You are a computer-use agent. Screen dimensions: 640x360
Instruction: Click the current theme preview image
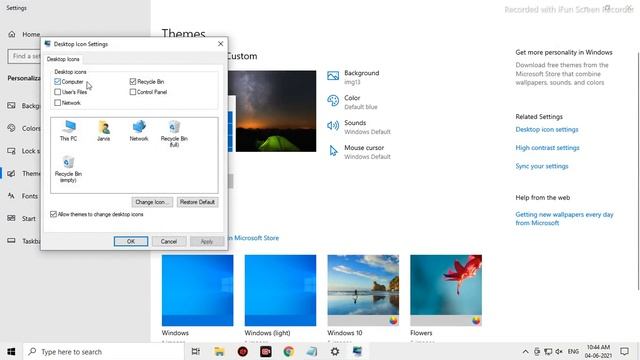[x=272, y=111]
